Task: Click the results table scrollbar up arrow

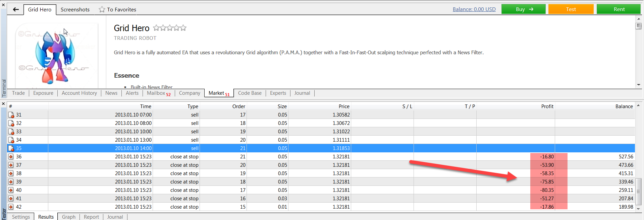Action: [638, 105]
